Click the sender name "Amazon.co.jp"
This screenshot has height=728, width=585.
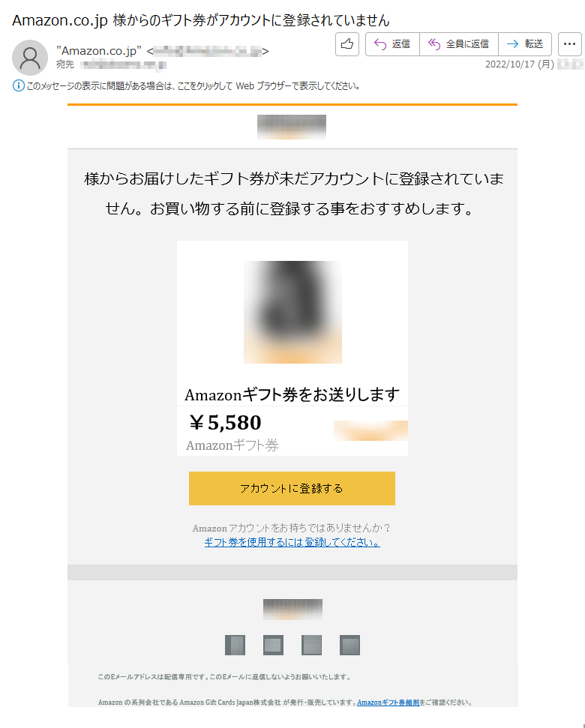click(x=98, y=50)
